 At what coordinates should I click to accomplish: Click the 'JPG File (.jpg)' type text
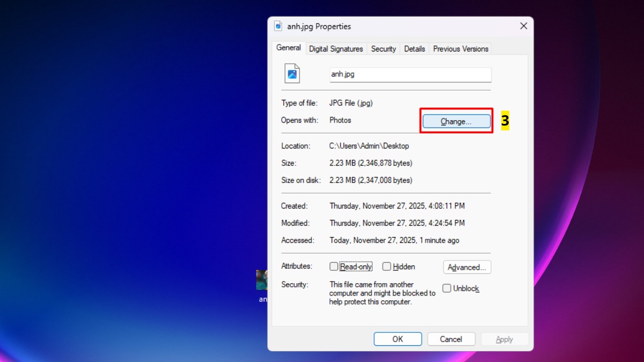351,103
